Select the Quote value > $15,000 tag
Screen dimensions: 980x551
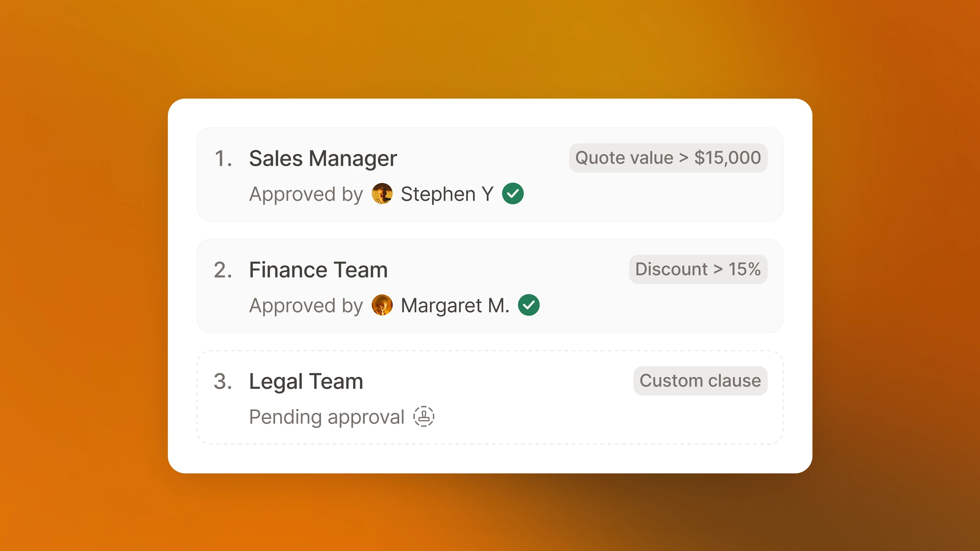[668, 158]
